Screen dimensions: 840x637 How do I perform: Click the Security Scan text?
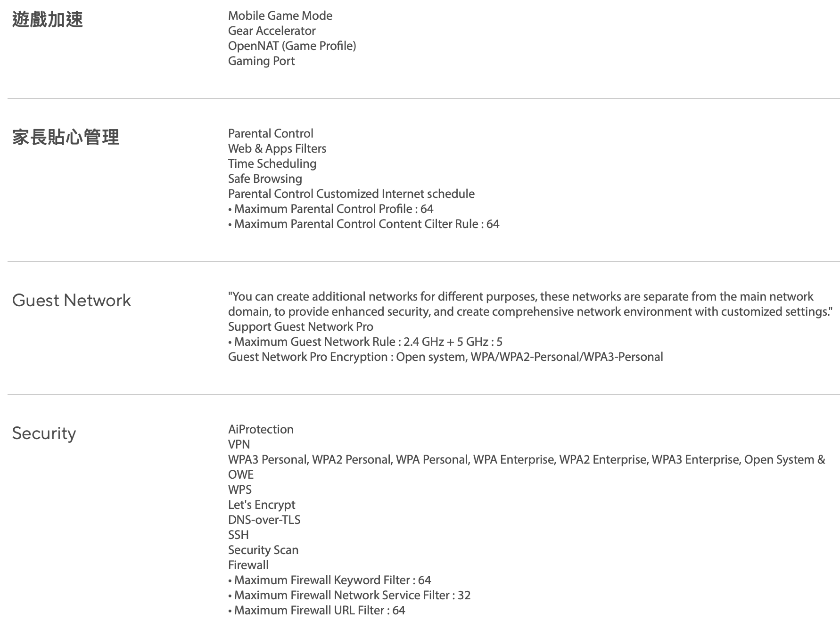pyautogui.click(x=263, y=550)
